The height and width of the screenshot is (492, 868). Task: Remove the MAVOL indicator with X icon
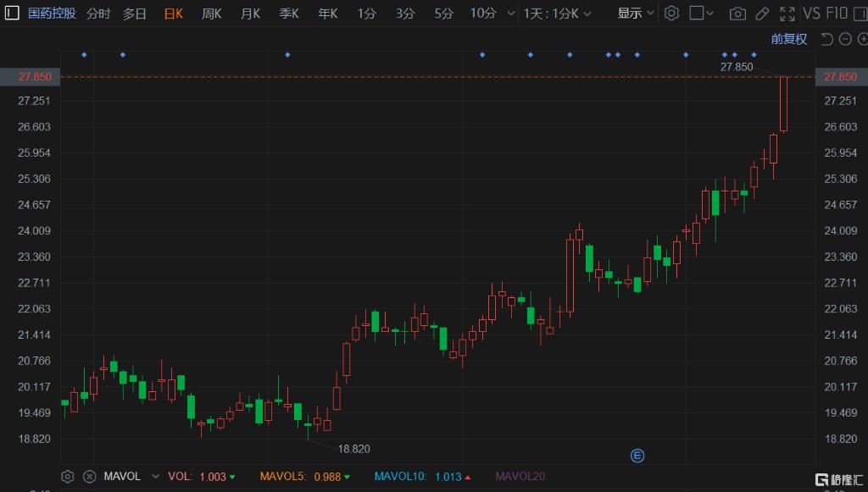pyautogui.click(x=89, y=477)
